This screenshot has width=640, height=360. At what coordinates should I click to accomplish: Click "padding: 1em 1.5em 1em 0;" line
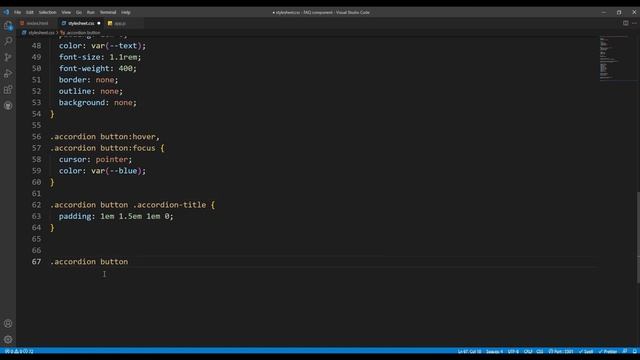pos(116,216)
